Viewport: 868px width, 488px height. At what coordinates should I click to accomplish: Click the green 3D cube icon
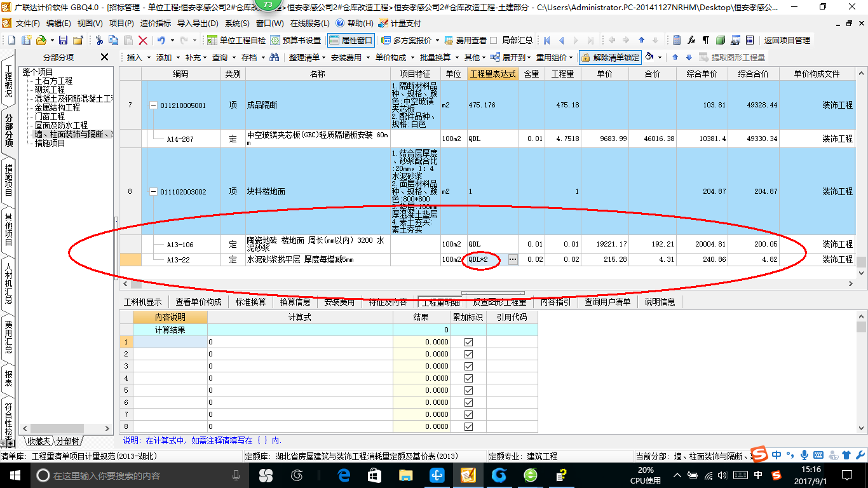pos(720,40)
